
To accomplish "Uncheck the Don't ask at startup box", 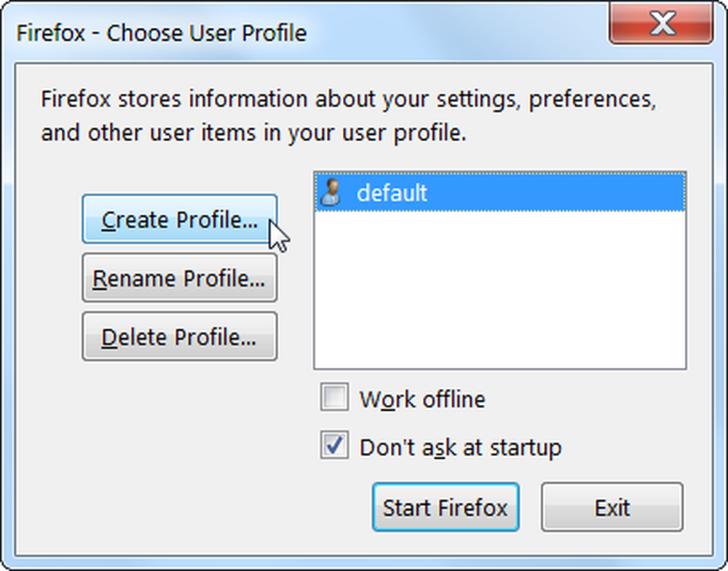I will pos(334,444).
